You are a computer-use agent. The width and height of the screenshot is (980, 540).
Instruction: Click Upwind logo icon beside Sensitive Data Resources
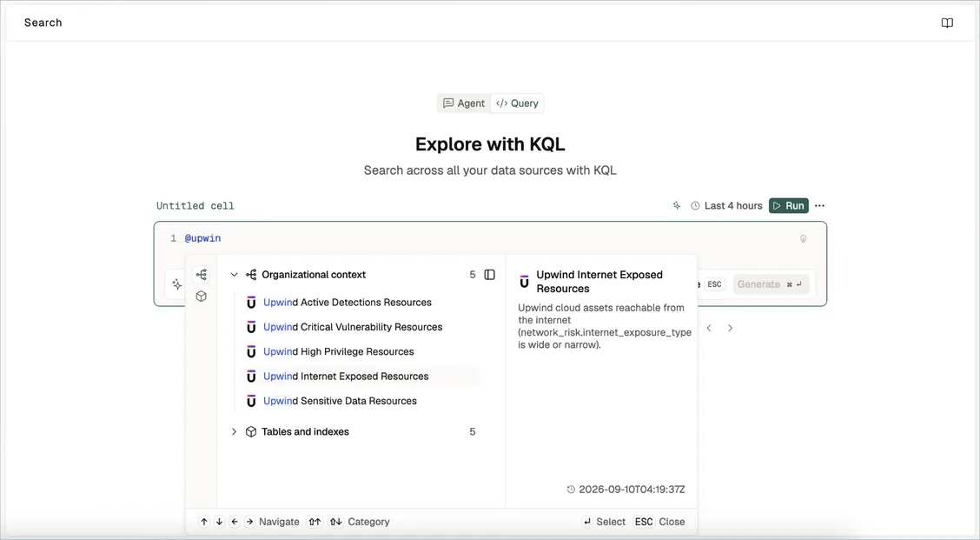[251, 401]
